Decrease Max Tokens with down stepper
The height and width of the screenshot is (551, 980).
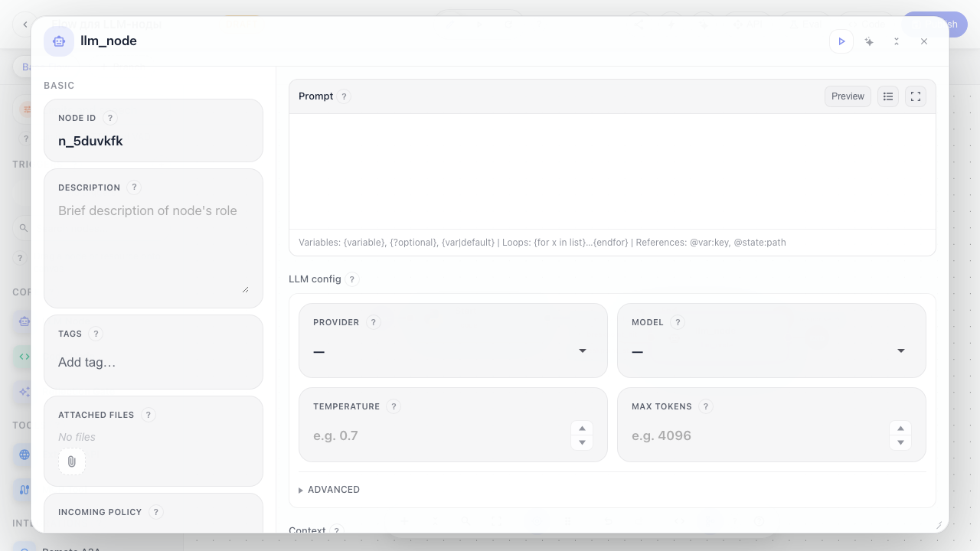[x=900, y=442]
